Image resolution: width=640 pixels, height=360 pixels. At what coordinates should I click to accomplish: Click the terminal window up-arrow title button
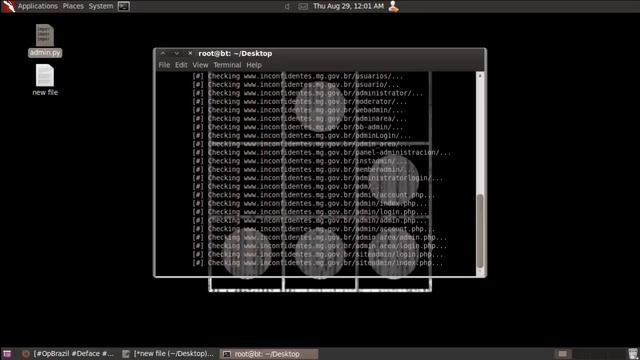(x=163, y=53)
